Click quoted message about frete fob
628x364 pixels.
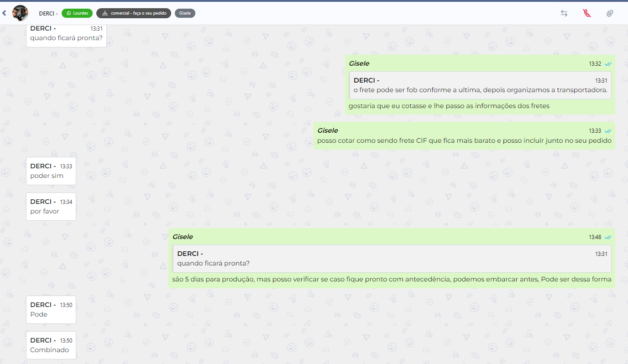(x=480, y=85)
